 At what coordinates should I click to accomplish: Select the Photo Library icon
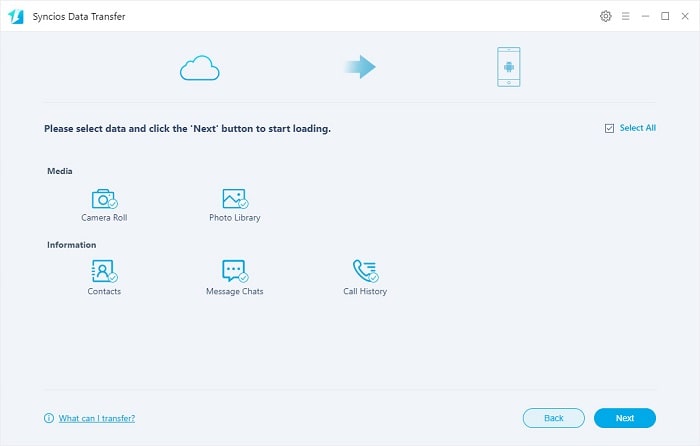tap(234, 199)
